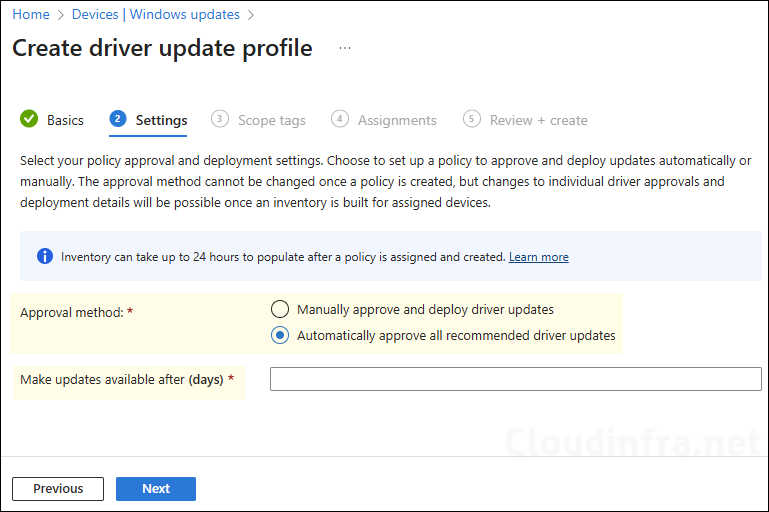Open the Learn more link
The height and width of the screenshot is (512, 769).
coord(538,257)
